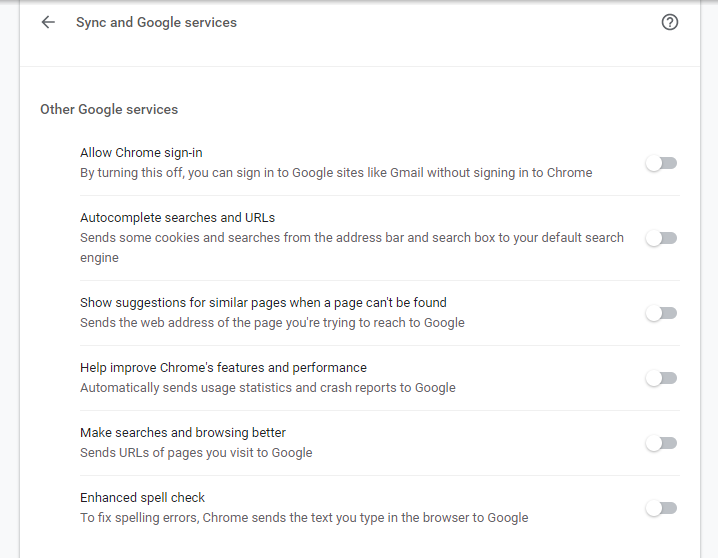Click the "Enhanced spell check" label
This screenshot has width=718, height=558.
pos(142,497)
